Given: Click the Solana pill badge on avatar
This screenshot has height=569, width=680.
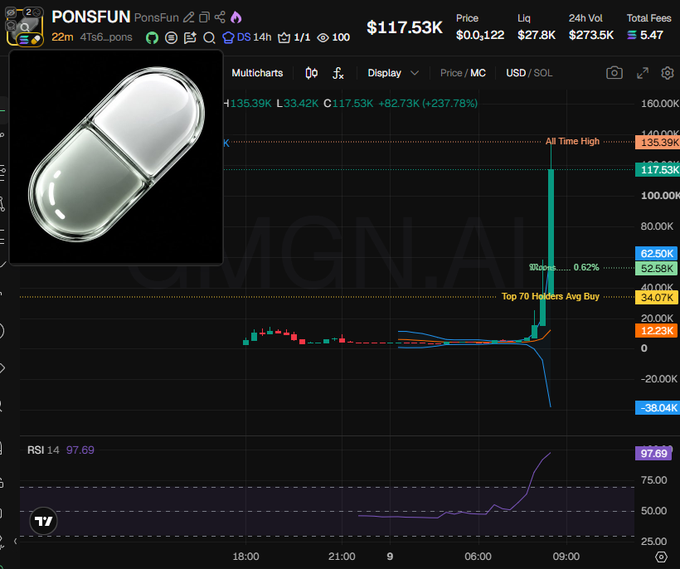Looking at the screenshot, I should (x=29, y=40).
